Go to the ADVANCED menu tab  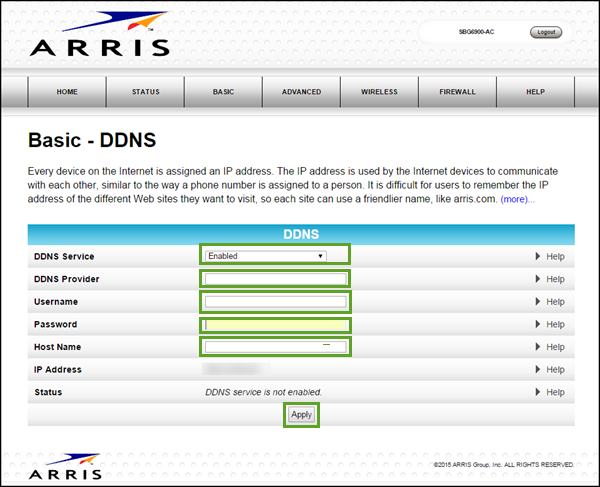tap(301, 92)
